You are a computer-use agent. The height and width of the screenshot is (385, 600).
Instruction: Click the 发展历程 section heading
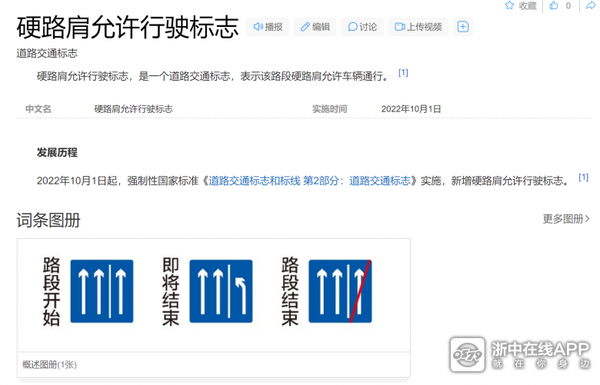coord(57,152)
